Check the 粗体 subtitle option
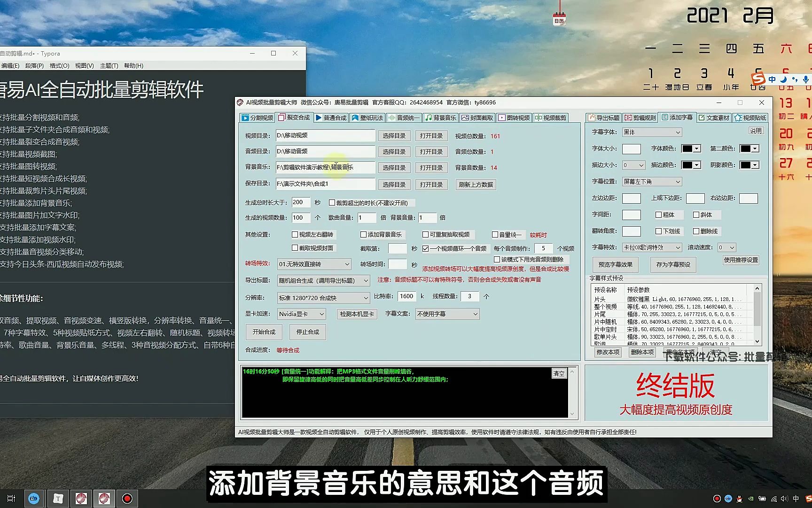Viewport: 812px width, 508px height. tap(659, 214)
